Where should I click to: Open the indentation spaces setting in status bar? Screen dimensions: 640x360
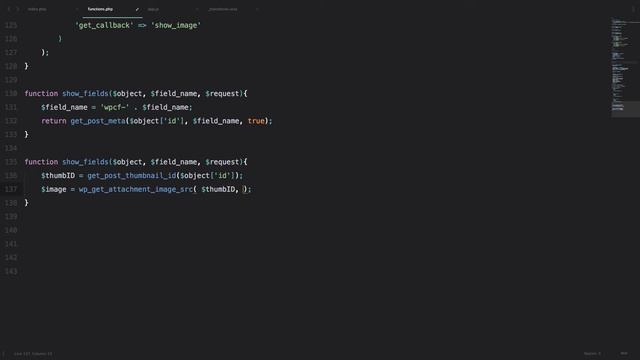coord(592,353)
